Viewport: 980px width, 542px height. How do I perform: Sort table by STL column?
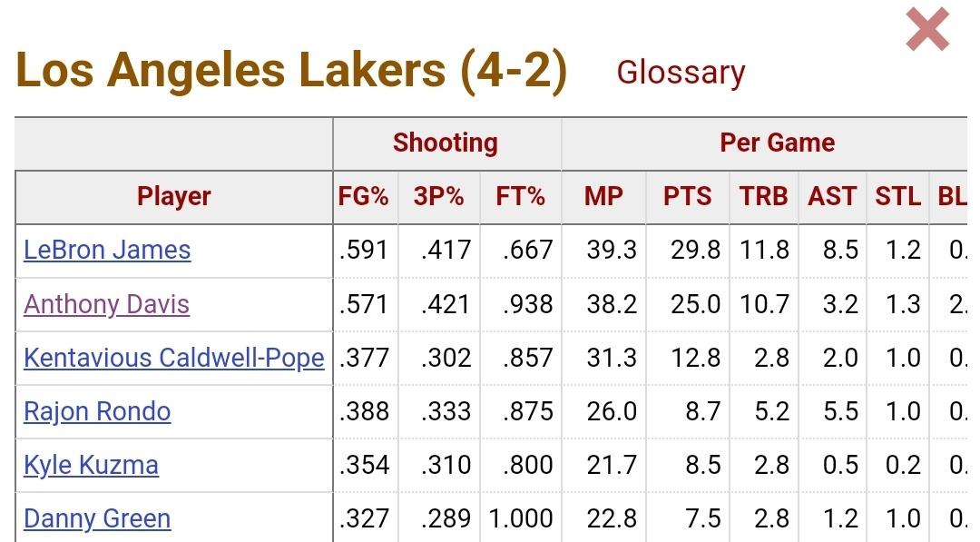pos(897,196)
